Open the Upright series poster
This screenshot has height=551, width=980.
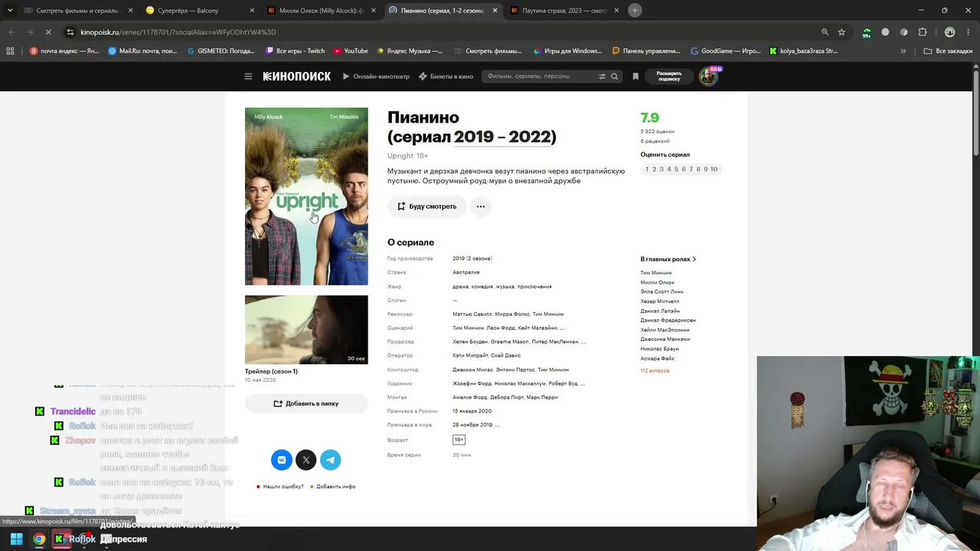pyautogui.click(x=306, y=197)
